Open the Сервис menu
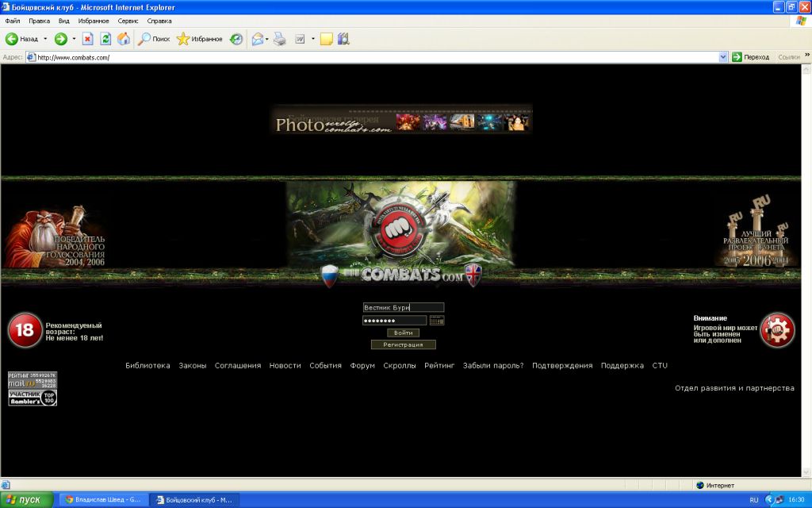The image size is (812, 508). pyautogui.click(x=128, y=21)
